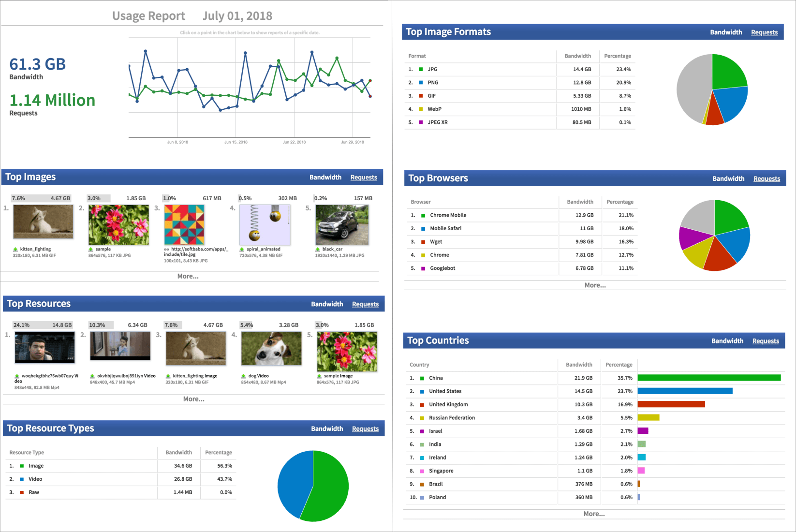Expand More under Top Images
796x532 pixels.
point(188,276)
